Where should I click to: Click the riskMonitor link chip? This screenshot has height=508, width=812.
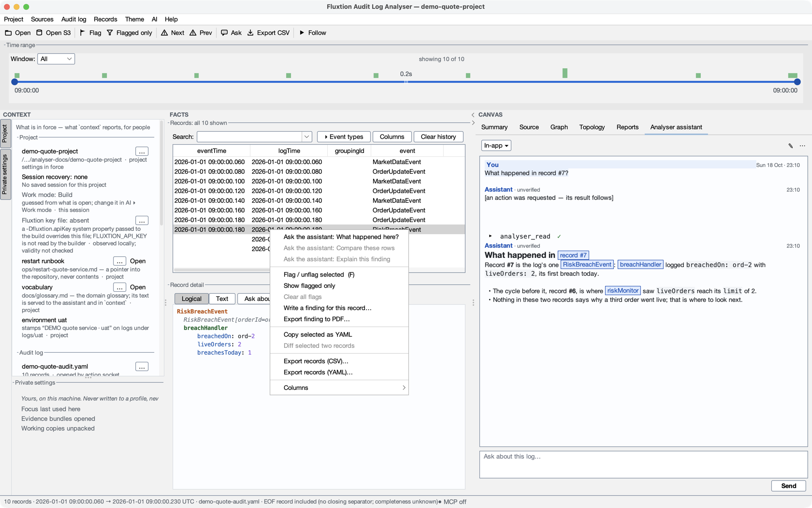(623, 291)
